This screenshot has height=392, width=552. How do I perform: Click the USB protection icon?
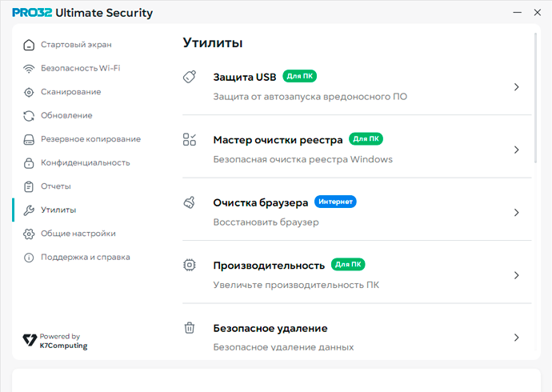(x=190, y=78)
